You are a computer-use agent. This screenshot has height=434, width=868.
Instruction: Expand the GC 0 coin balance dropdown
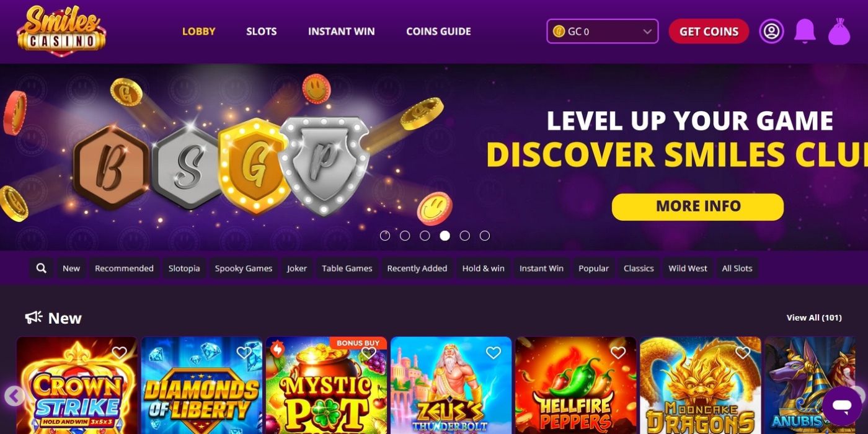point(602,31)
